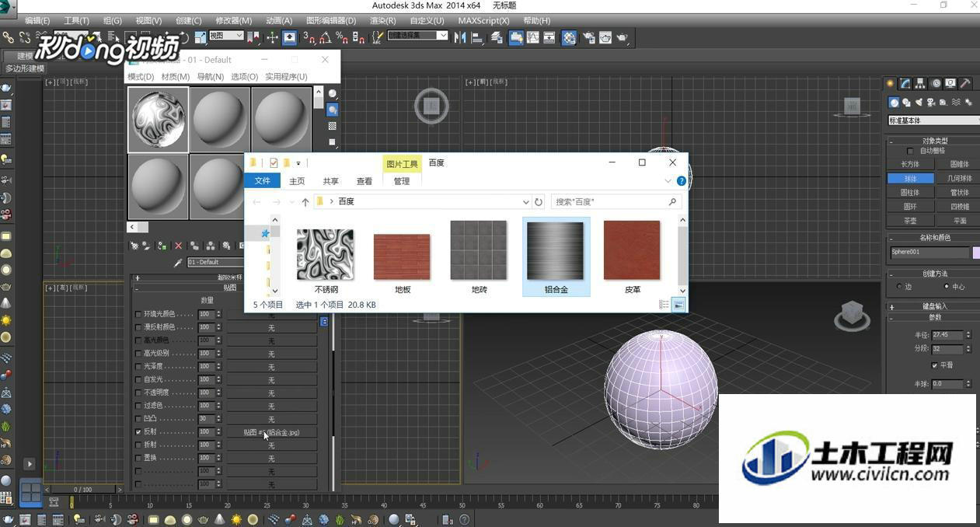Click the object color swatch beside Sphere001
This screenshot has height=527, width=980.
pyautogui.click(x=976, y=253)
